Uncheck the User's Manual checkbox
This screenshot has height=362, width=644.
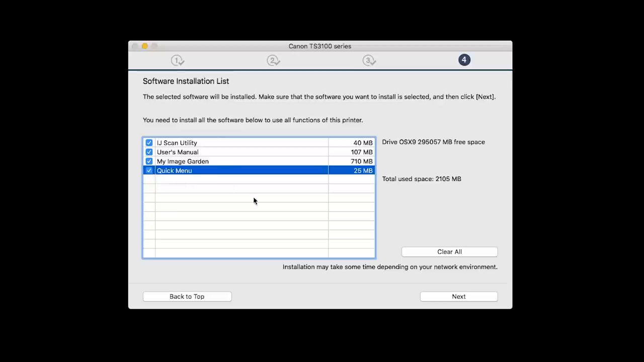click(149, 152)
